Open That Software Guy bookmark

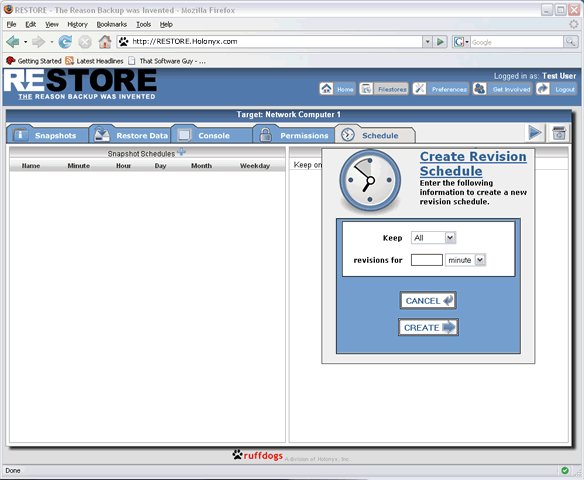[167, 61]
